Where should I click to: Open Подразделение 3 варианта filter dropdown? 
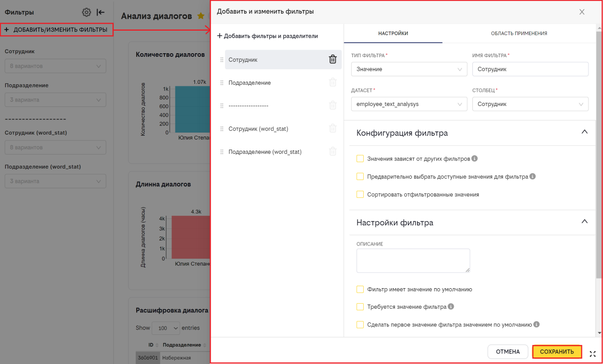pos(55,100)
